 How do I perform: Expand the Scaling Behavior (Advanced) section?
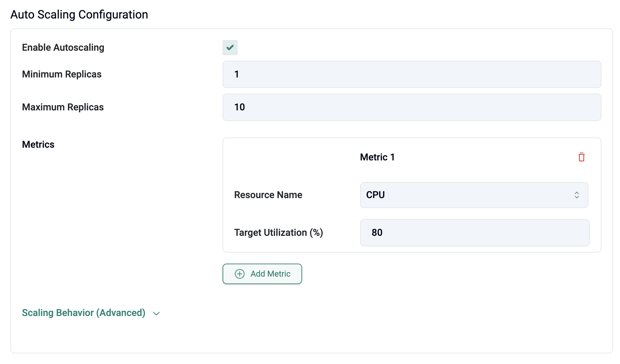(84, 313)
